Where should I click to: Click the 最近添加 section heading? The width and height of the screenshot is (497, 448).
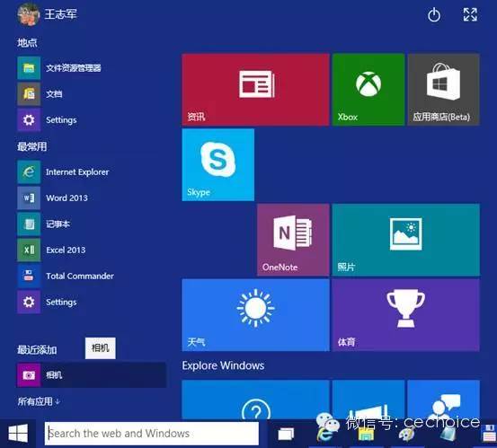(x=37, y=350)
